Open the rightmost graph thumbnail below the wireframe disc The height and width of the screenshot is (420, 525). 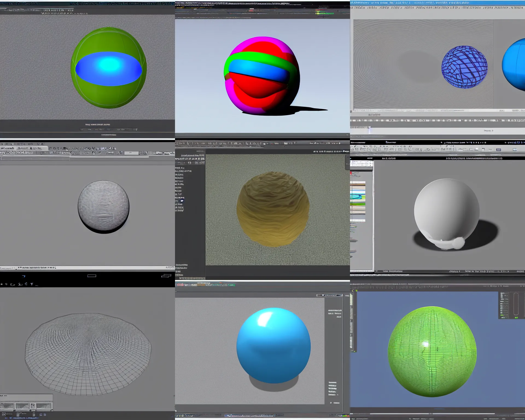coord(44,406)
